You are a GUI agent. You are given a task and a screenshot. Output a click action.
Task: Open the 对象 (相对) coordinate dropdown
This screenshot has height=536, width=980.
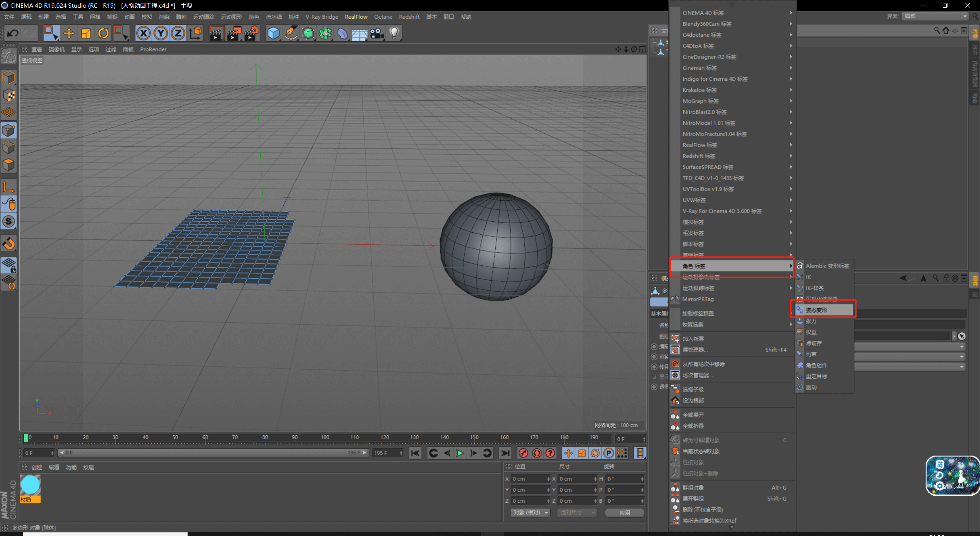pyautogui.click(x=531, y=513)
